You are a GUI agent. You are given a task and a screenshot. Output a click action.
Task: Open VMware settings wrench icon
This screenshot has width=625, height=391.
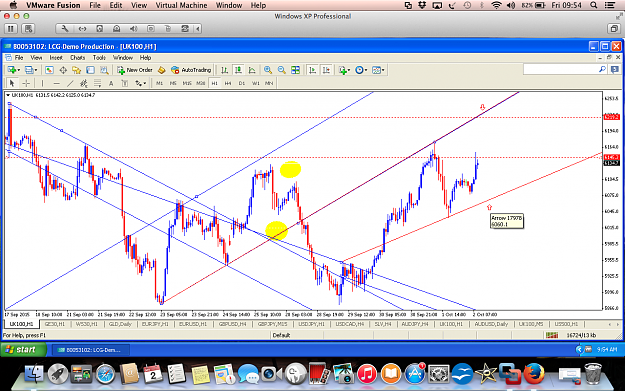click(65, 29)
